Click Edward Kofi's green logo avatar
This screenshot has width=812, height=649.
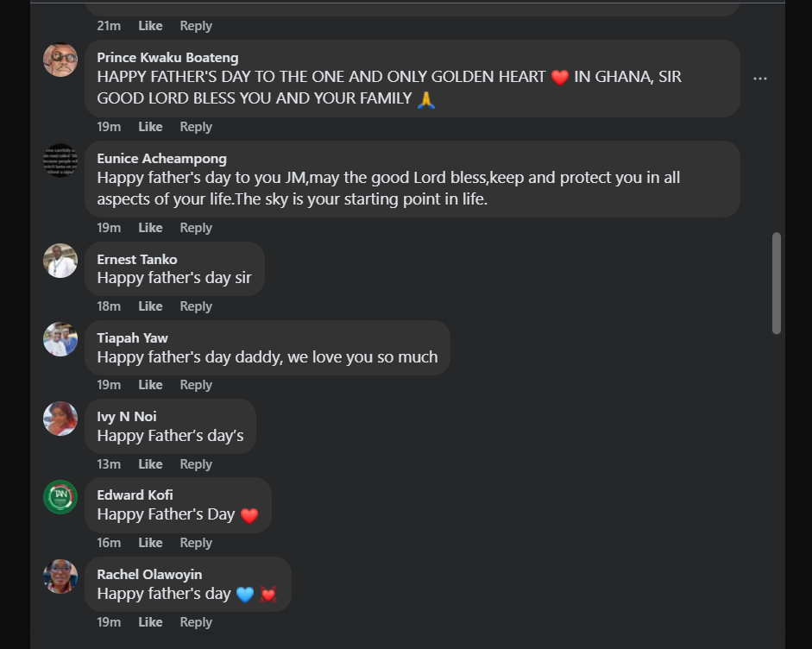[60, 497]
